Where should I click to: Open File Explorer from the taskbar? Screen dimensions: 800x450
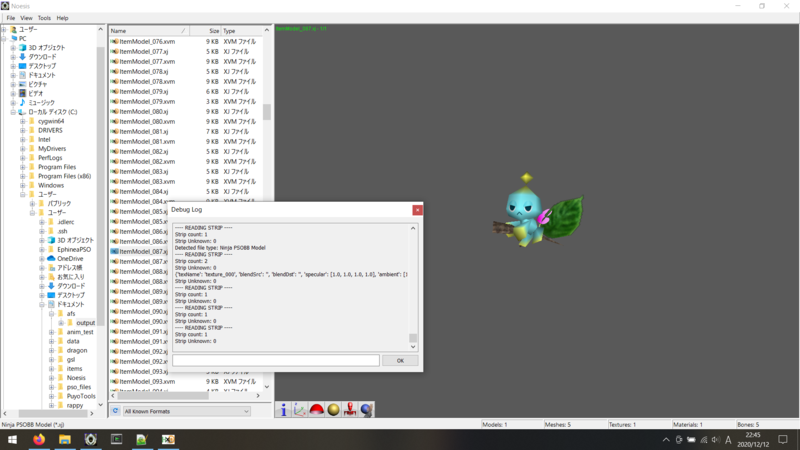coord(65,439)
